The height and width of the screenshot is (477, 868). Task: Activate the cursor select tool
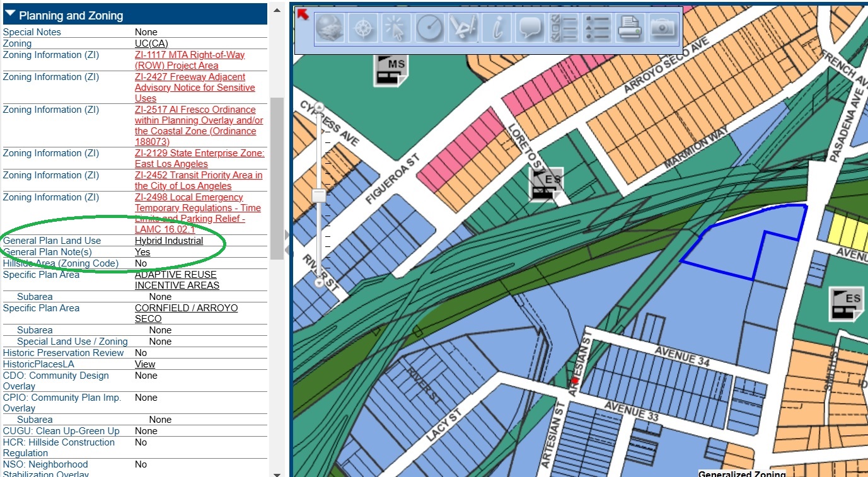(396, 28)
